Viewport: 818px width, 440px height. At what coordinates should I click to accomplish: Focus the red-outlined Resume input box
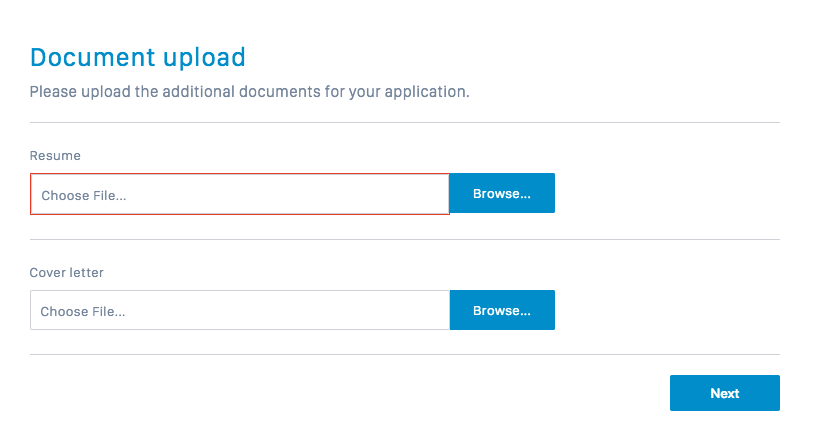[x=300, y=194]
